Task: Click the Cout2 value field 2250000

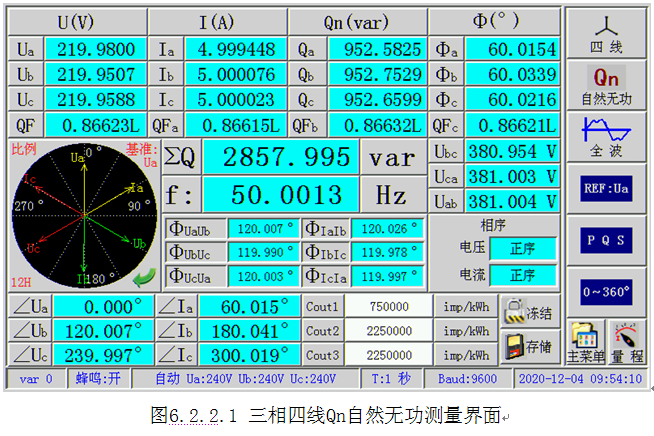Action: [389, 331]
